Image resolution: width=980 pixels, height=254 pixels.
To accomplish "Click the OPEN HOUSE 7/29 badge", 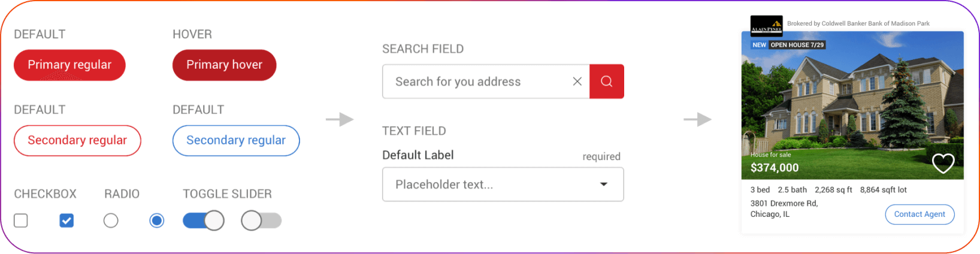I will pyautogui.click(x=797, y=45).
